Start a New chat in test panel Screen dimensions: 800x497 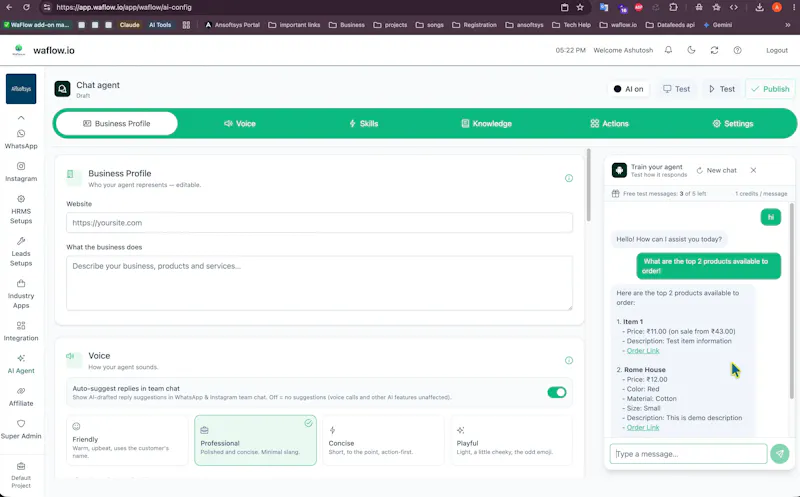click(716, 170)
